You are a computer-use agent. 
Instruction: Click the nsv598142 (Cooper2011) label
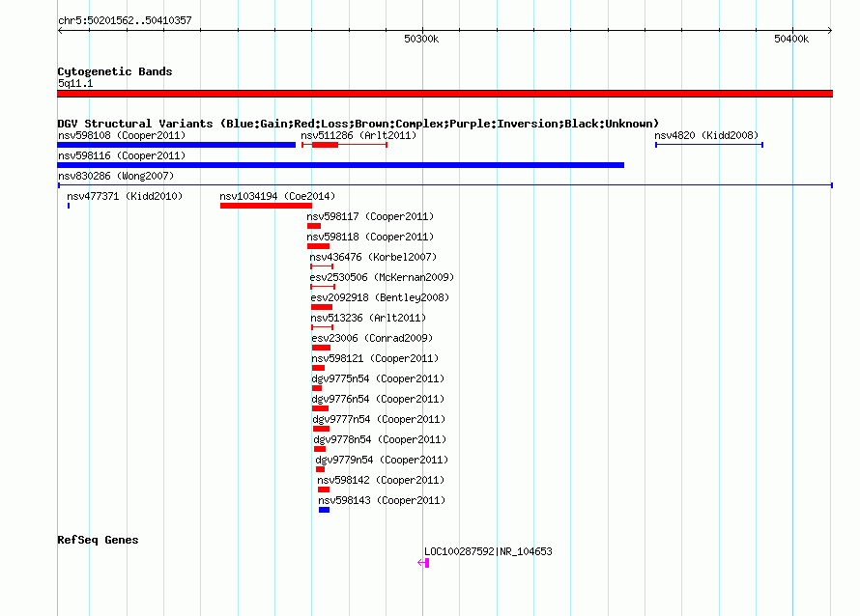[x=381, y=480]
